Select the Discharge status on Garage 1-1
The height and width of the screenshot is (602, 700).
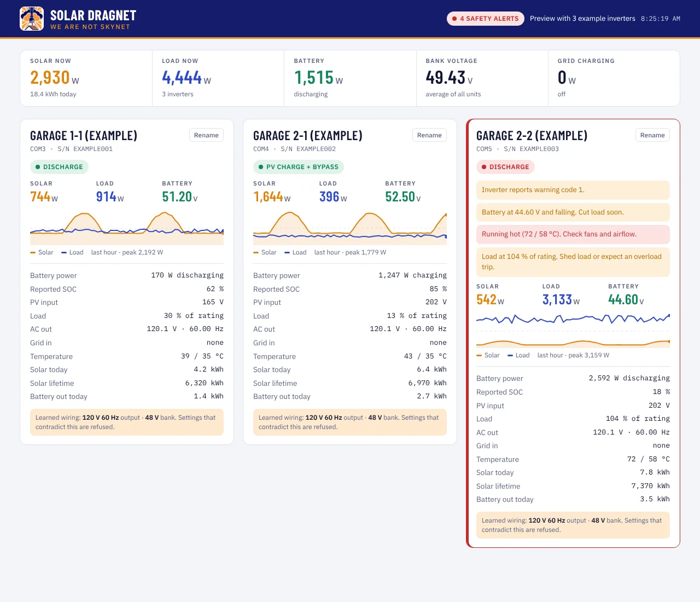point(59,167)
